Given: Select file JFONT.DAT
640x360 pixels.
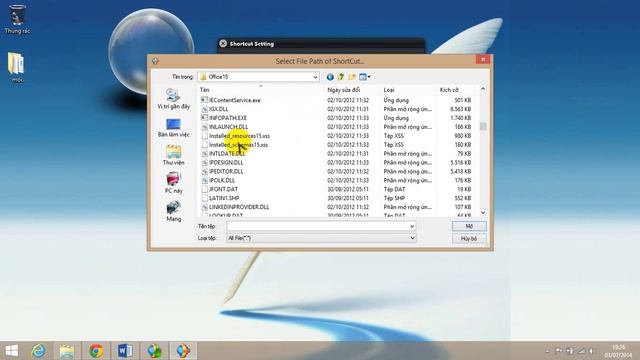Looking at the screenshot, I should [223, 189].
